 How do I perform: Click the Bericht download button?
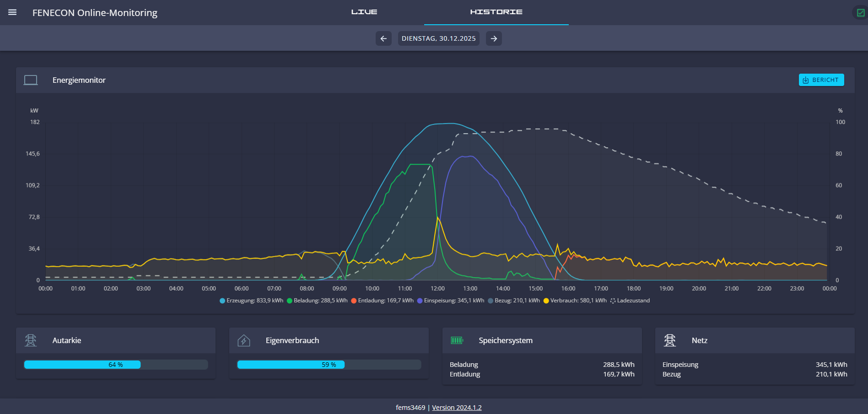[x=821, y=80]
